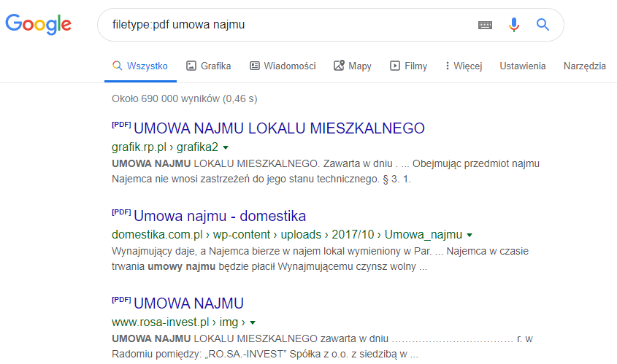Open the on-screen keyboard icon

(x=486, y=25)
